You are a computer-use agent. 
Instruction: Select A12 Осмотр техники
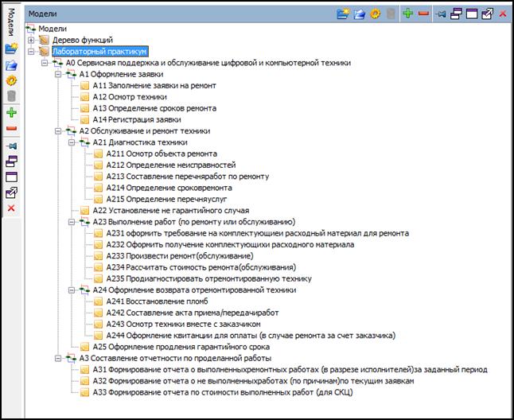pyautogui.click(x=130, y=97)
